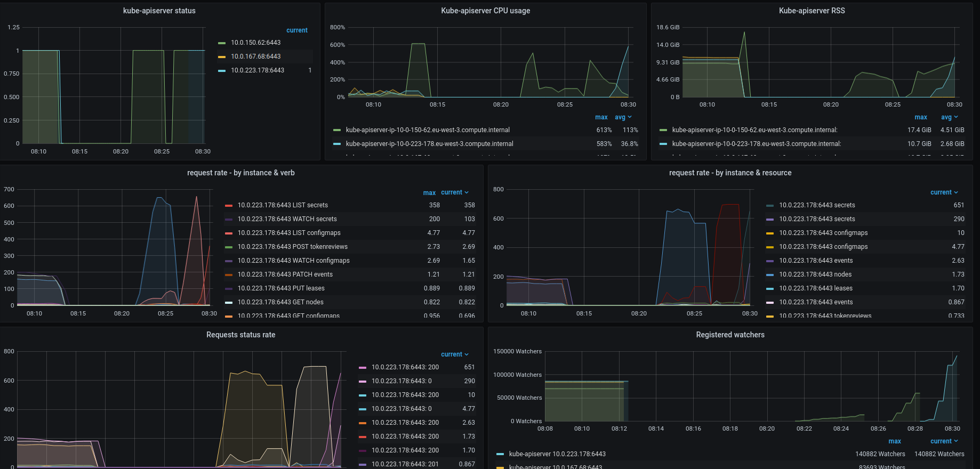Image resolution: width=980 pixels, height=469 pixels.
Task: Toggle RSS series kube-apiserver-ip-10-0-150-62 with 17.4 GiB max
Action: coord(754,130)
